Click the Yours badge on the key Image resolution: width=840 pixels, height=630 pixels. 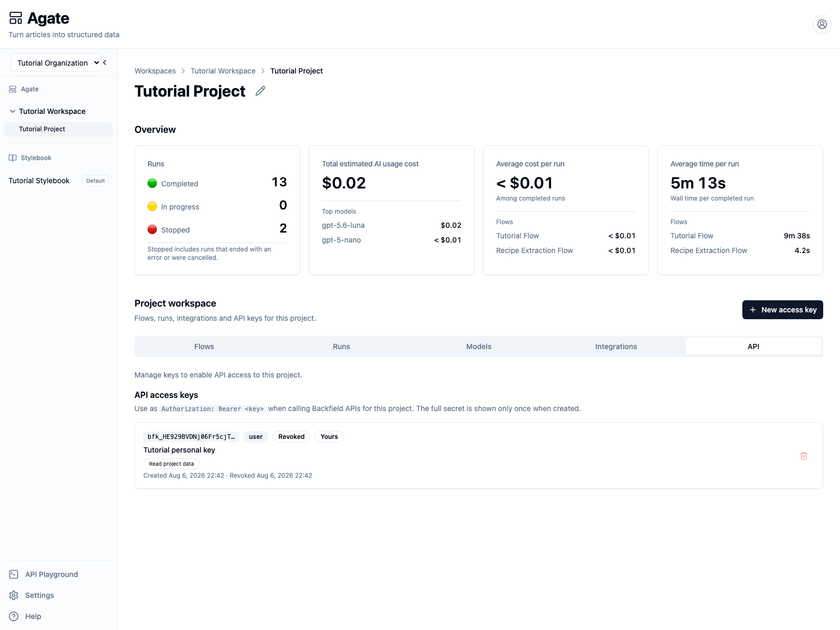[x=329, y=437]
